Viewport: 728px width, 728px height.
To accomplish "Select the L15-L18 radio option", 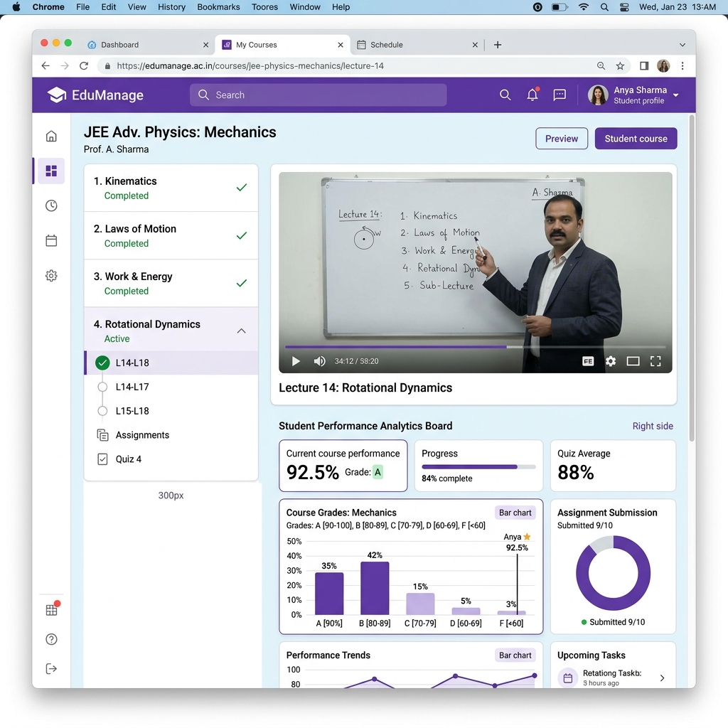I will [x=102, y=411].
